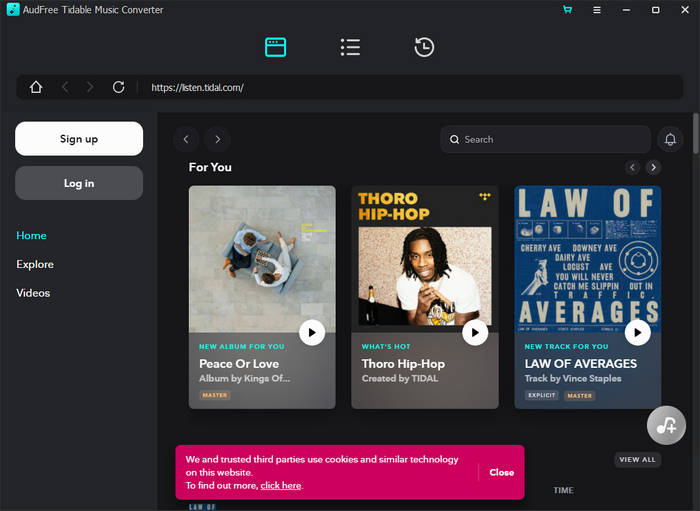700x511 pixels.
Task: Navigate forward with the toolbar forward arrow
Action: (x=90, y=87)
